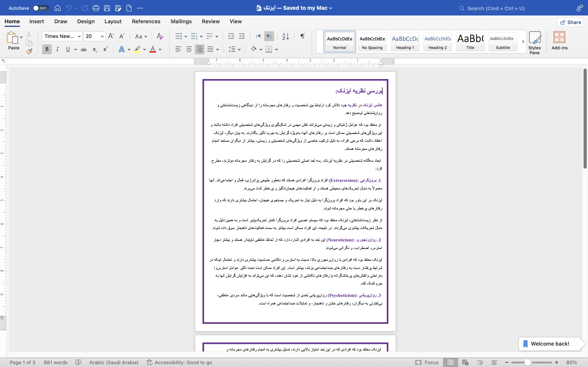588x367 pixels.
Task: Switch to the Layout tab
Action: (113, 21)
